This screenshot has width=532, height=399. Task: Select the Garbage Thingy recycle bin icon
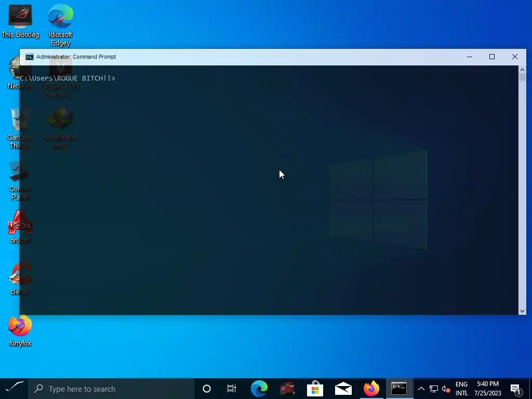click(20, 129)
